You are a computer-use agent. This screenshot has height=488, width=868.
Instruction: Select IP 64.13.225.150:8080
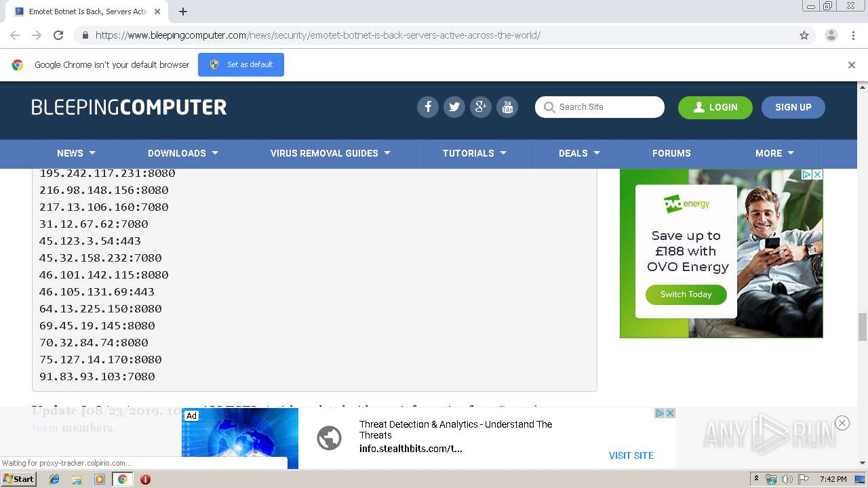pos(100,309)
